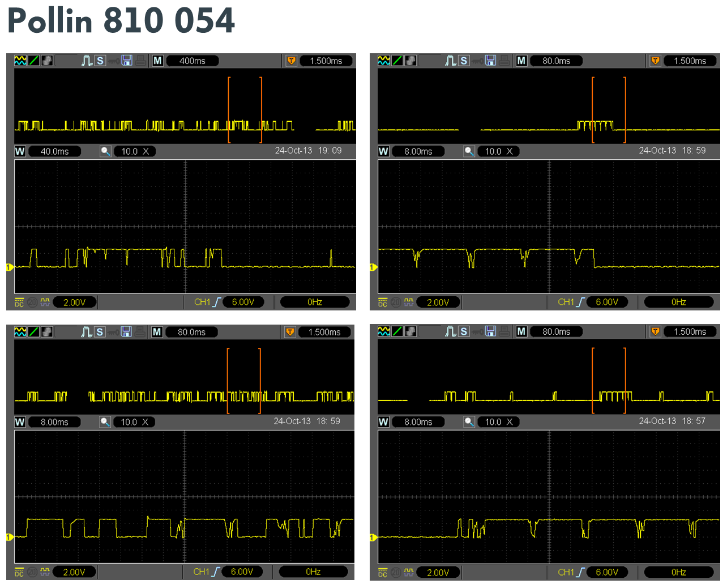Click the Pollin 810 054 heading
This screenshot has height=588, width=727.
click(121, 21)
